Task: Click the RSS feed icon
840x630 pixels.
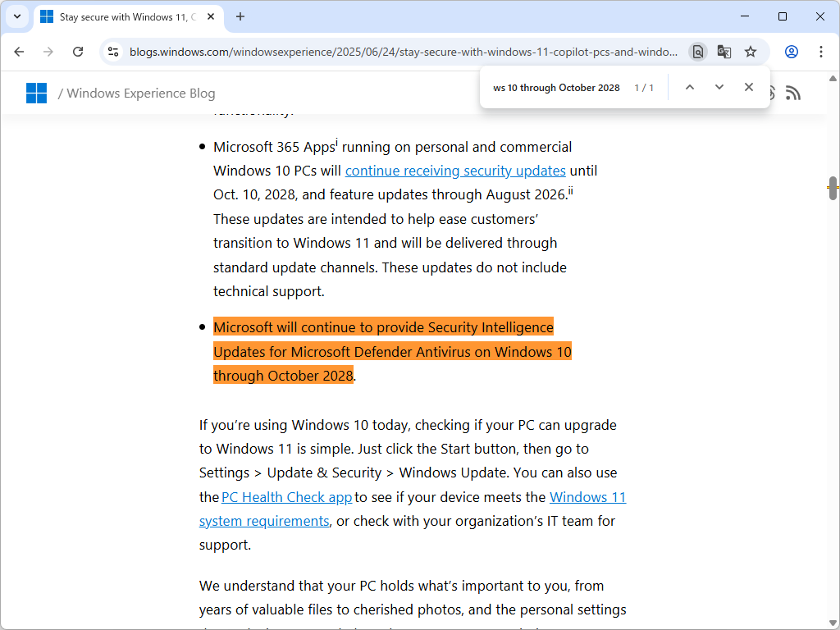Action: click(793, 94)
